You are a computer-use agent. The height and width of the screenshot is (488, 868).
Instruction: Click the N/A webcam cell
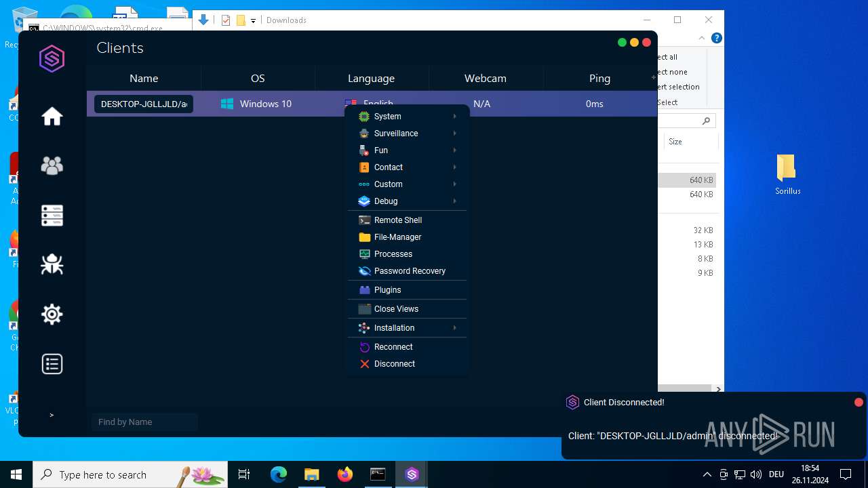[482, 104]
